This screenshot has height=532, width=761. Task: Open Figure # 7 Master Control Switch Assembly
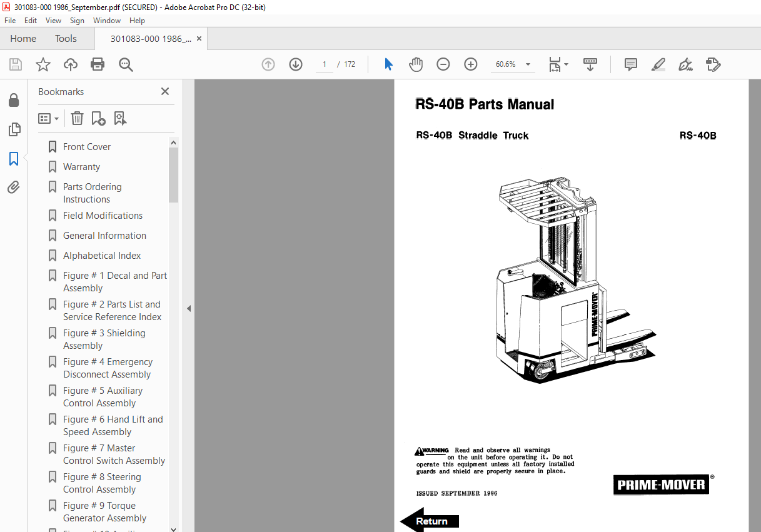click(x=114, y=454)
